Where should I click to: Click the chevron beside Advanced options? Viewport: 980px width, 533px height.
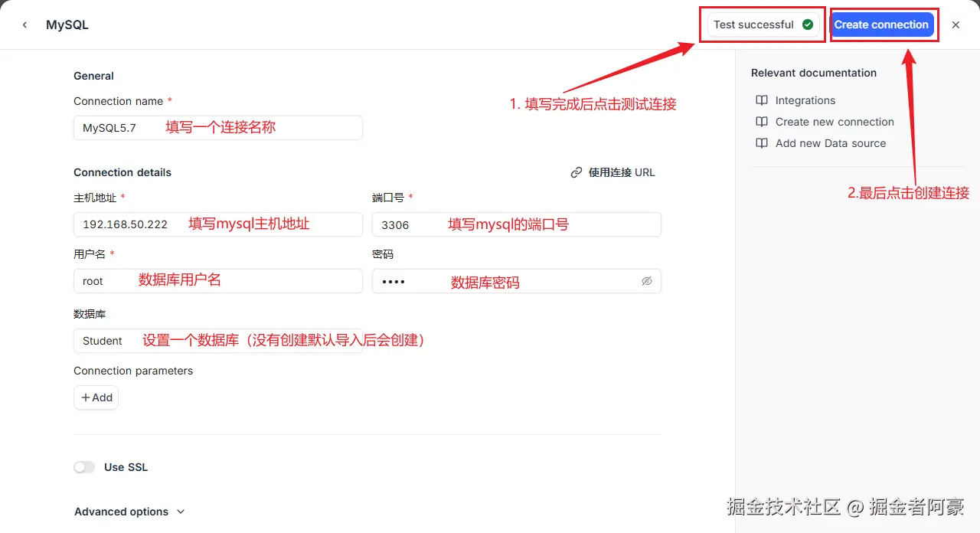[181, 512]
